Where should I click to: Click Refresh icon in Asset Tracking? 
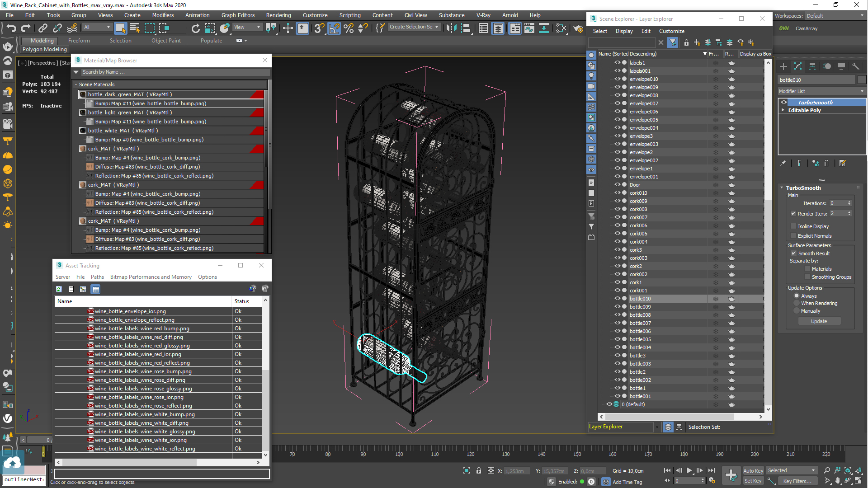[59, 289]
